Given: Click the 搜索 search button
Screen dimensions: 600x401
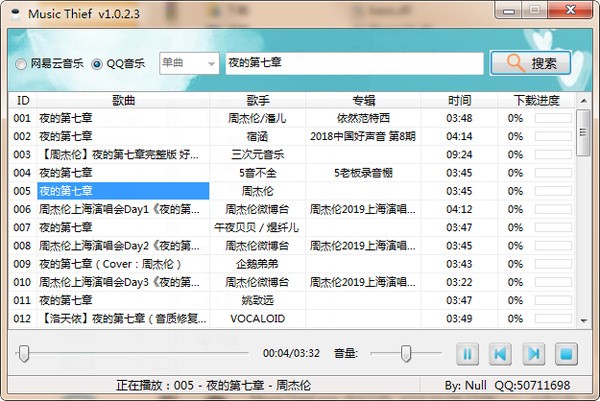Looking at the screenshot, I should 530,63.
